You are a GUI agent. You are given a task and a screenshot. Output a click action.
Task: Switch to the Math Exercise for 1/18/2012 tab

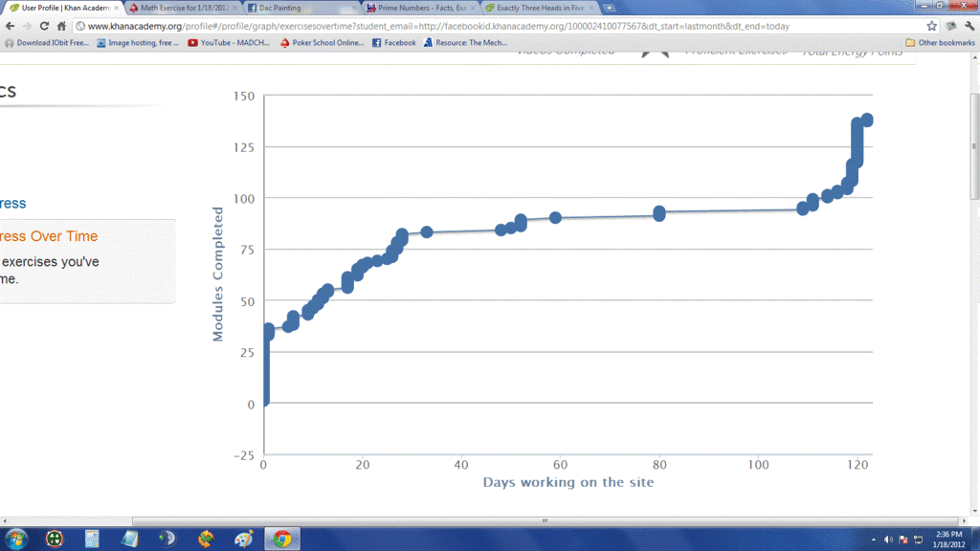tap(180, 8)
